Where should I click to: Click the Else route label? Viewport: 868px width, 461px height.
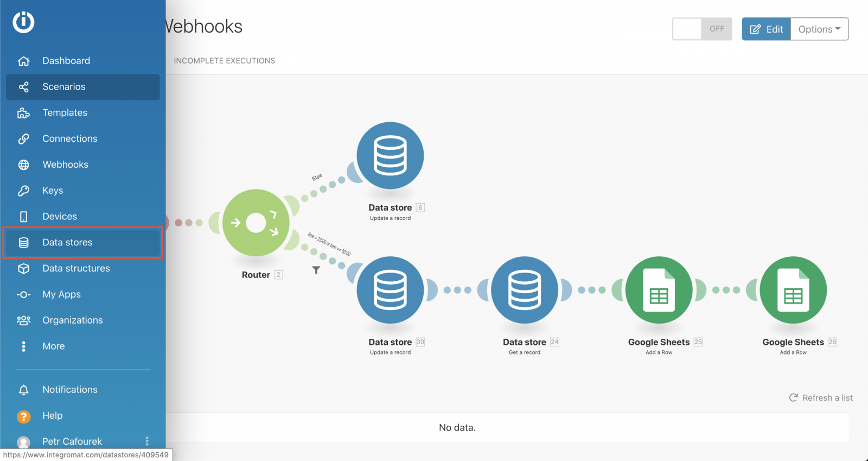[x=317, y=177]
